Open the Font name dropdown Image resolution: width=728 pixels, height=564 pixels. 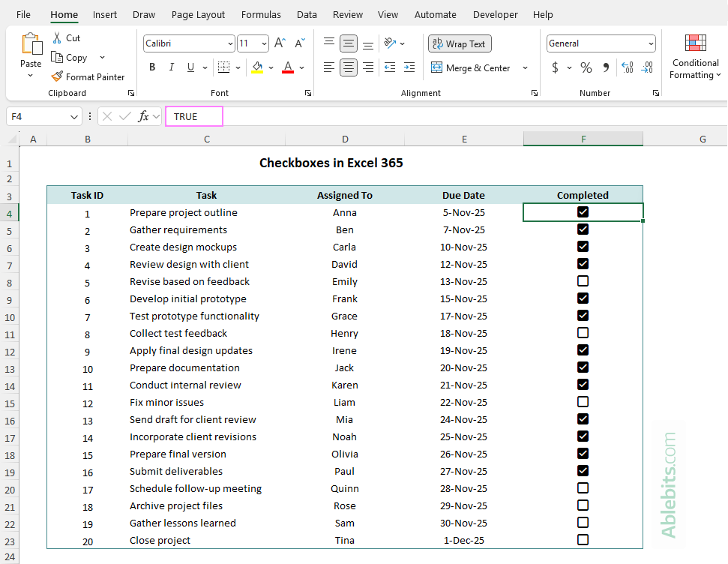point(232,43)
